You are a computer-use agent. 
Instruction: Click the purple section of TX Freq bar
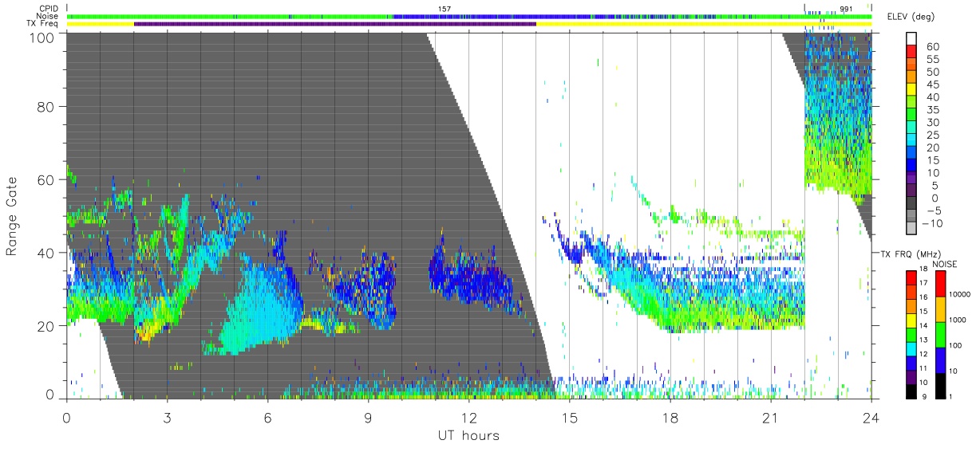click(x=335, y=24)
